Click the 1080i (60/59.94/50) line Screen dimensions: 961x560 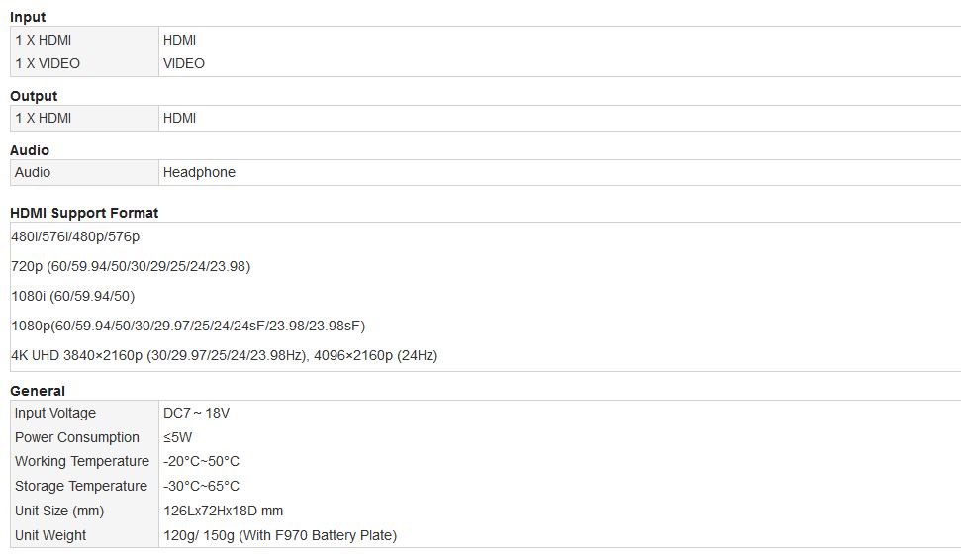tap(73, 296)
